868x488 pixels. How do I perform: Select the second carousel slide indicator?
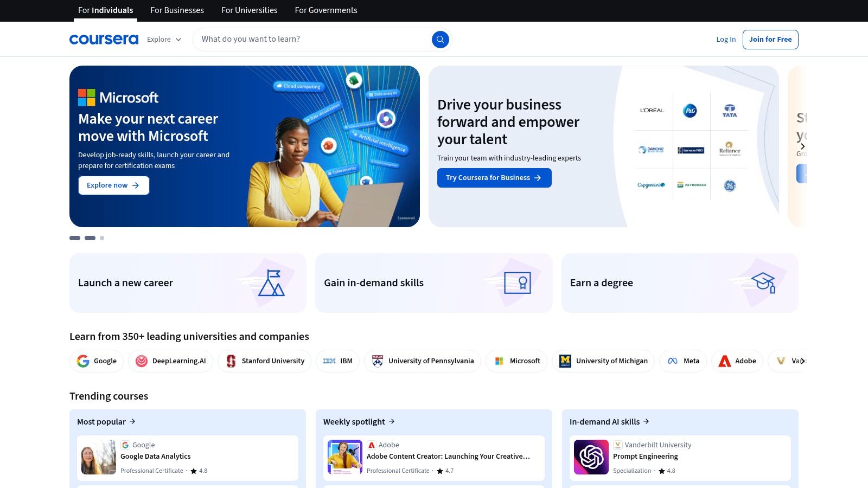(90, 238)
